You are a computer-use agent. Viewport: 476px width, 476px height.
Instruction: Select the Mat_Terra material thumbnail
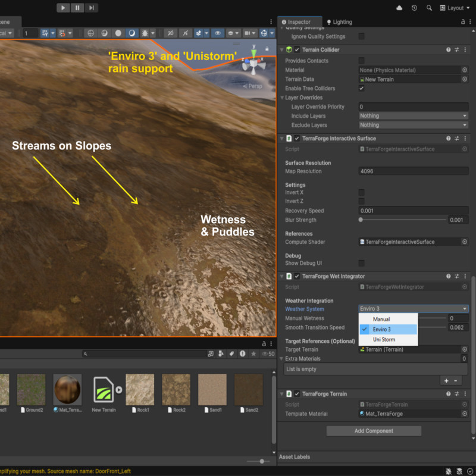pos(67,390)
